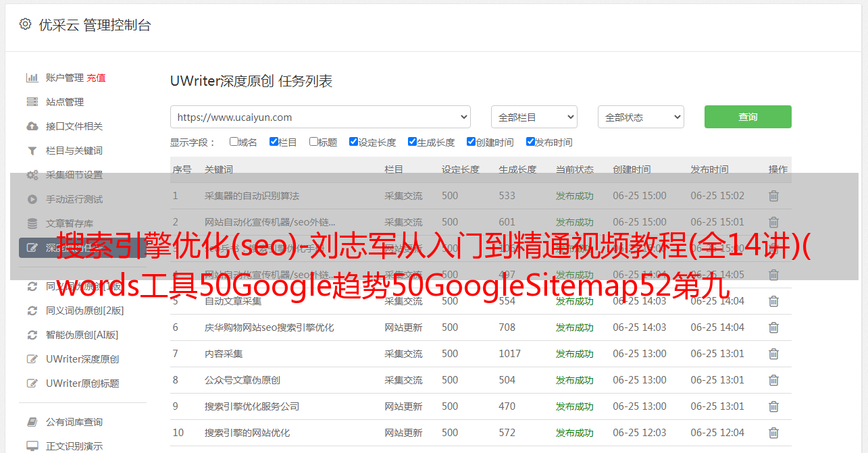Click the UWriter深度原创 edit icon
This screenshot has height=453, width=868.
pos(32,359)
